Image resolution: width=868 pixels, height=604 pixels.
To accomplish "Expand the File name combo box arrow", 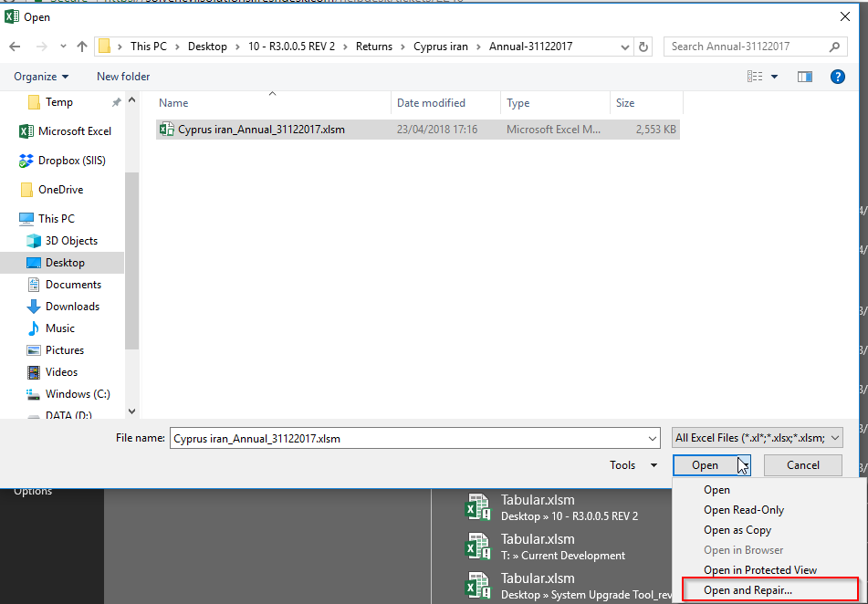I will pyautogui.click(x=649, y=438).
